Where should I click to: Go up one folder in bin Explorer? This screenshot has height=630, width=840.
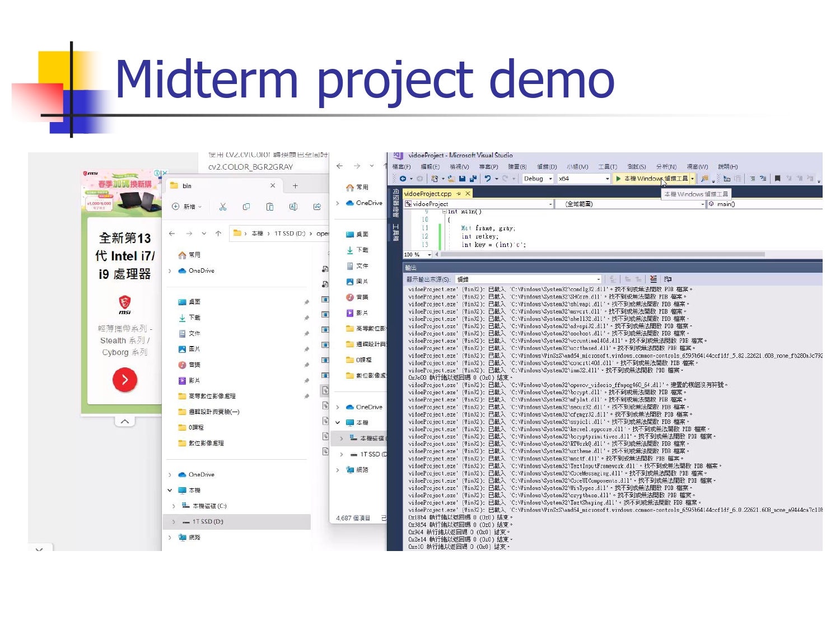pyautogui.click(x=218, y=234)
